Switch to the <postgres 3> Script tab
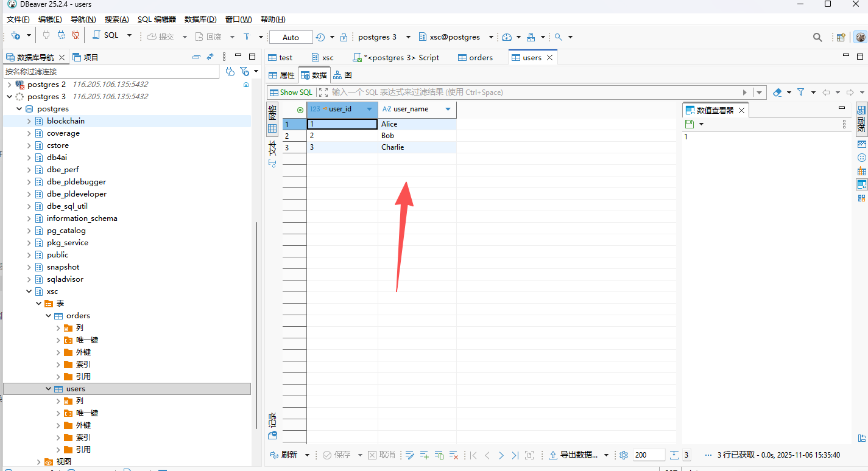868x471 pixels. tap(396, 58)
